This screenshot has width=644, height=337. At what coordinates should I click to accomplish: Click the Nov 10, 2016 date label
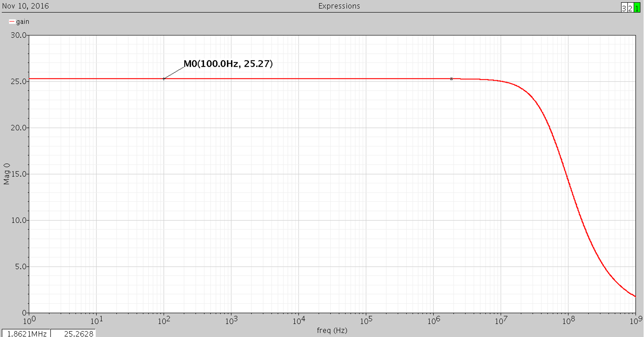[x=25, y=6]
